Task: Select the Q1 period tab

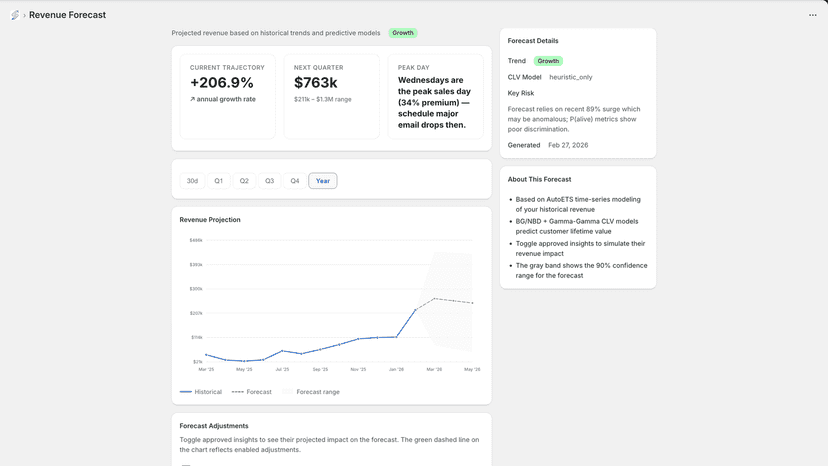Action: [x=219, y=181]
